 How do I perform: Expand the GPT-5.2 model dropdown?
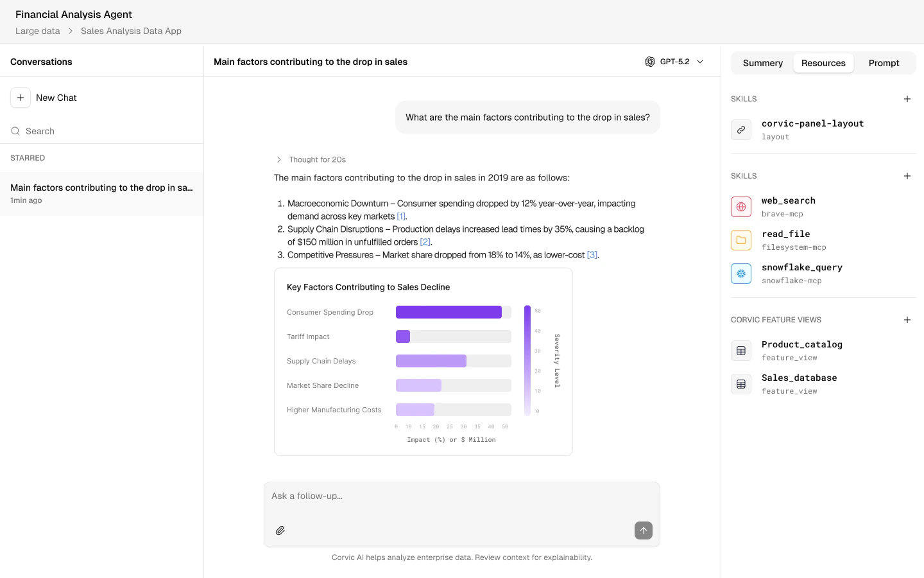pyautogui.click(x=700, y=62)
